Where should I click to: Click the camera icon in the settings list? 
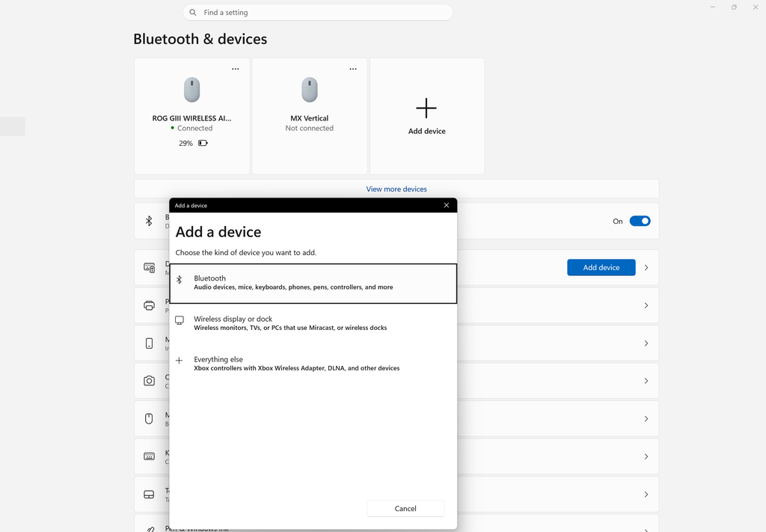click(x=149, y=381)
